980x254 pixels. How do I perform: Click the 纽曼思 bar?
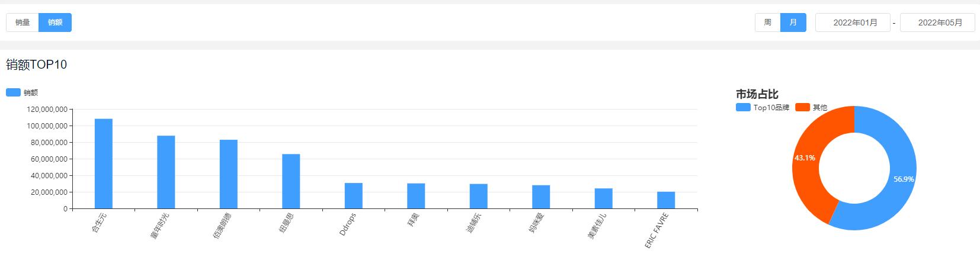point(291,181)
